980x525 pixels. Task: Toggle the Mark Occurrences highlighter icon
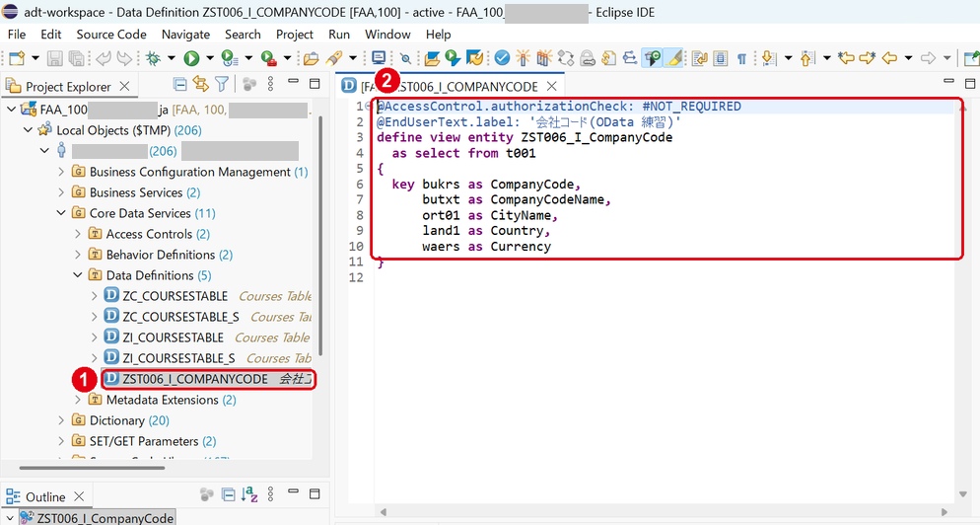pyautogui.click(x=673, y=58)
